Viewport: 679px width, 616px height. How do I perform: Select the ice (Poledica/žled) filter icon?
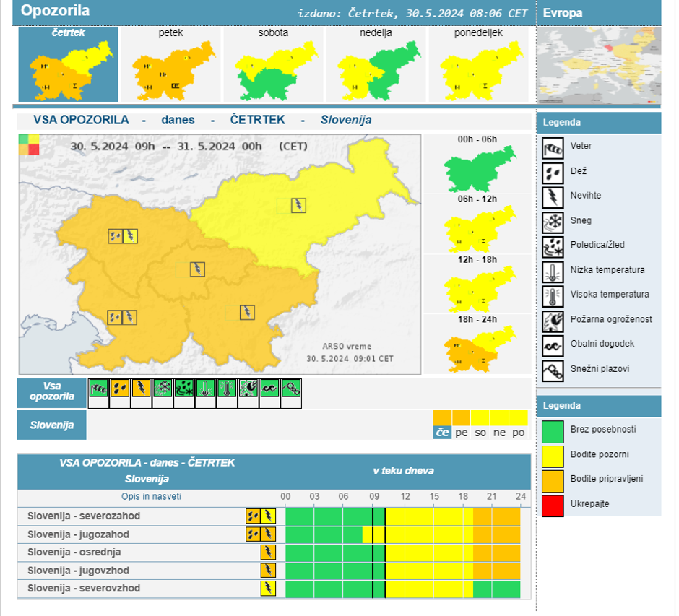(184, 389)
